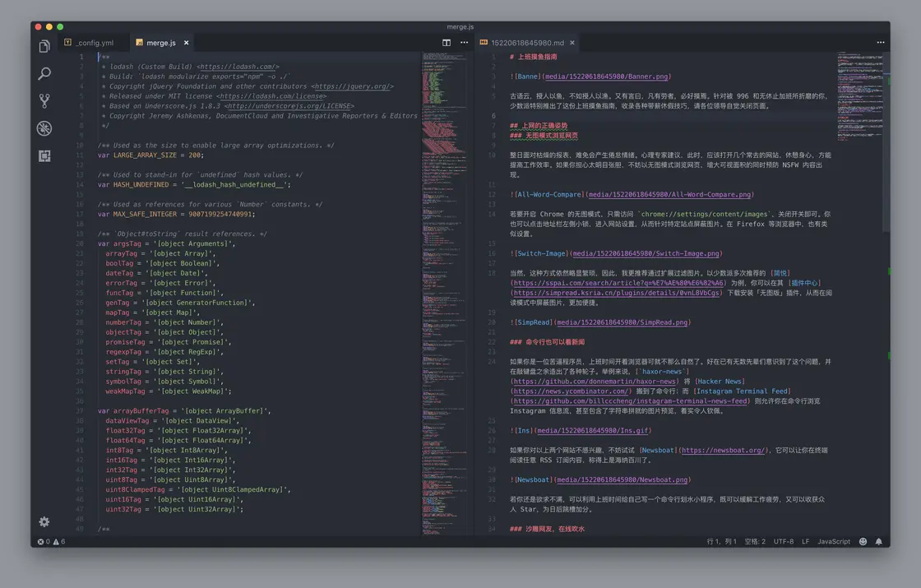Open more actions for the right editor group
Image resolution: width=921 pixels, height=588 pixels.
[881, 43]
